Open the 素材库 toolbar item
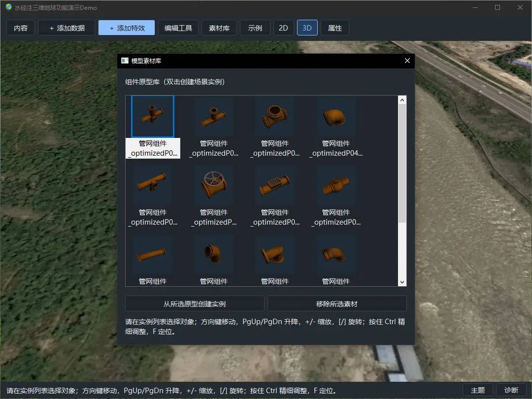532x399 pixels. 219,28
